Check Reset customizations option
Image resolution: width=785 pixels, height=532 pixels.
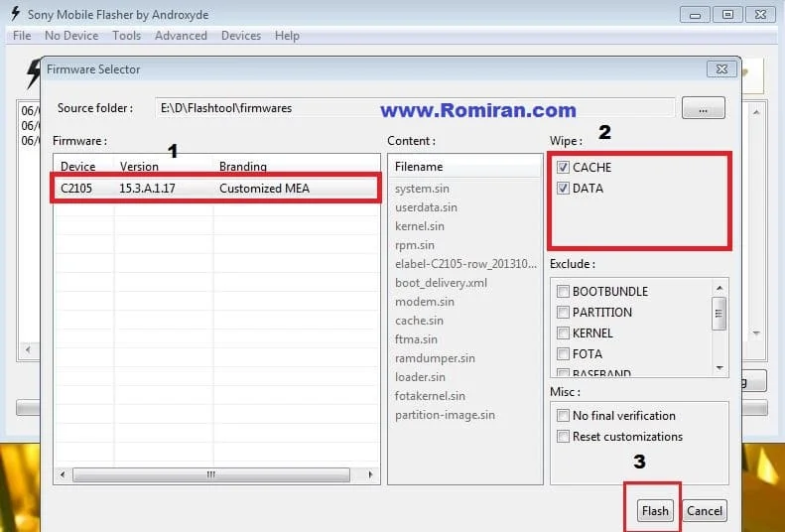(x=564, y=437)
